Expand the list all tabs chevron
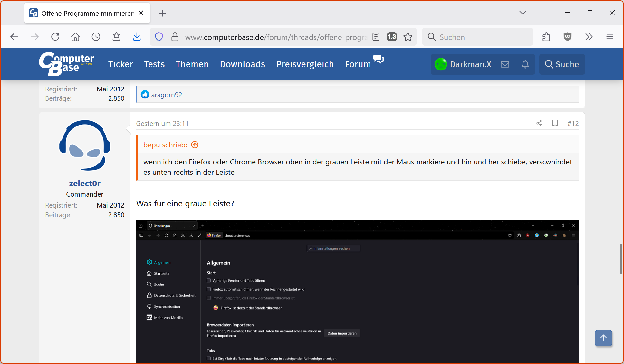The height and width of the screenshot is (364, 624). point(523,13)
